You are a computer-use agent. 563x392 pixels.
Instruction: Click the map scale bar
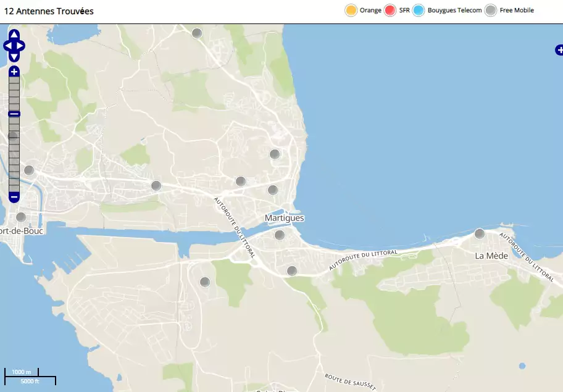[x=30, y=376]
